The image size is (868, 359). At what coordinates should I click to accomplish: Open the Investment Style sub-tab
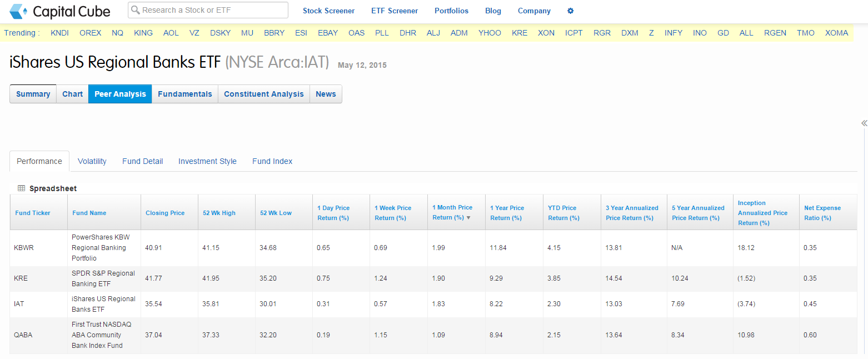point(207,161)
